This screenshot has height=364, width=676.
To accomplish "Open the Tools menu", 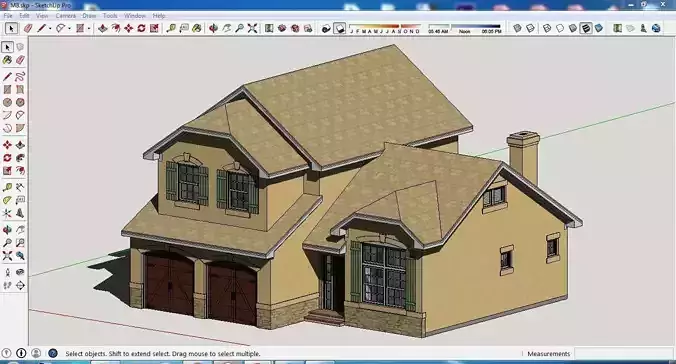I will (110, 16).
